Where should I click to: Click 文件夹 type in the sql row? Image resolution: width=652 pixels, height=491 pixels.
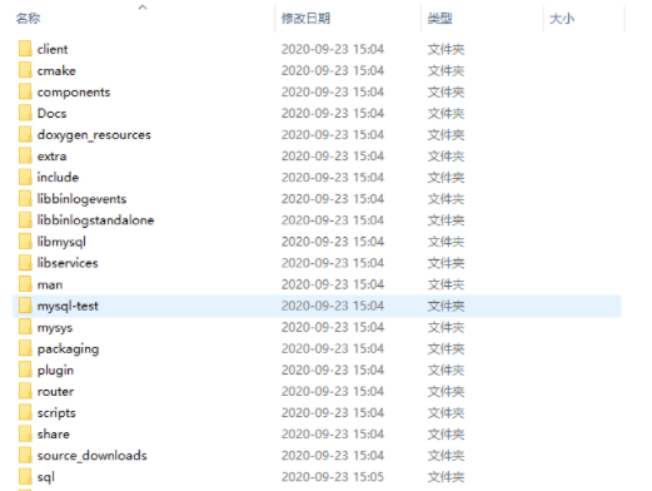446,477
